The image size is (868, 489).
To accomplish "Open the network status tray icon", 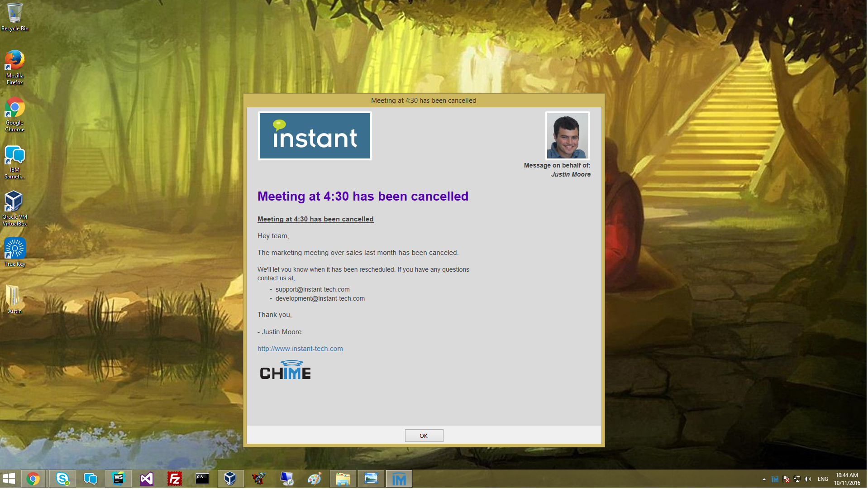I will tap(797, 479).
